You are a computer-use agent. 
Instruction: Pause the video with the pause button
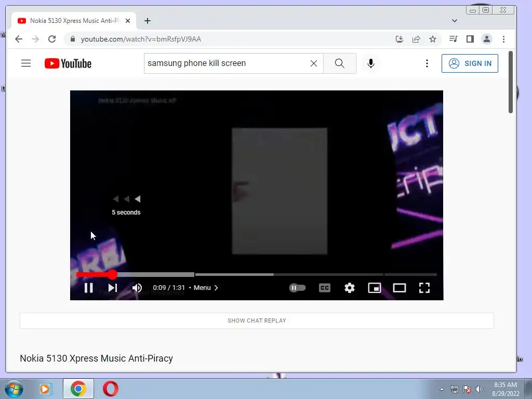click(88, 288)
